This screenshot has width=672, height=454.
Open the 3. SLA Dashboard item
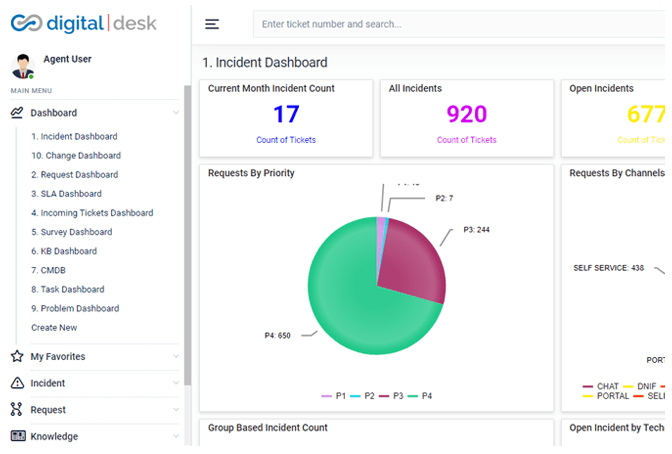click(66, 194)
